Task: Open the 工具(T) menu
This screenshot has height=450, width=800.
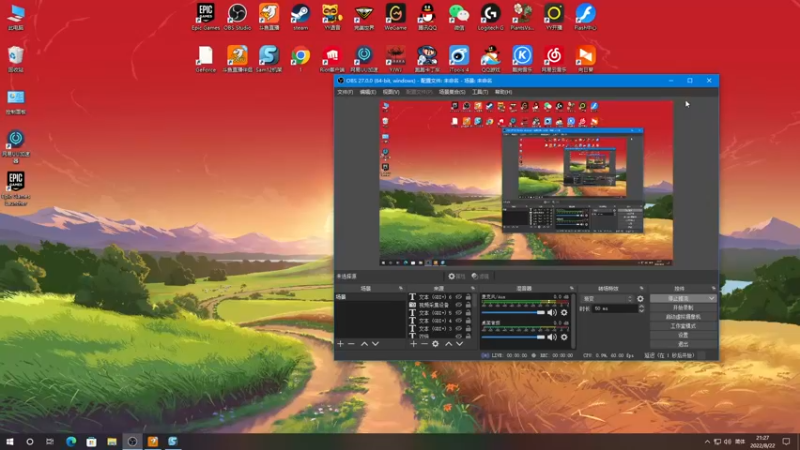Action: (480, 92)
